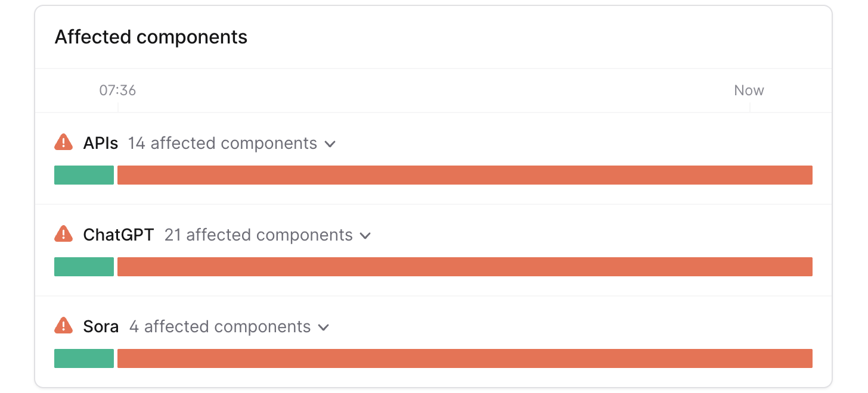Select the Sora component name
Image resolution: width=868 pixels, height=393 pixels.
click(x=101, y=327)
